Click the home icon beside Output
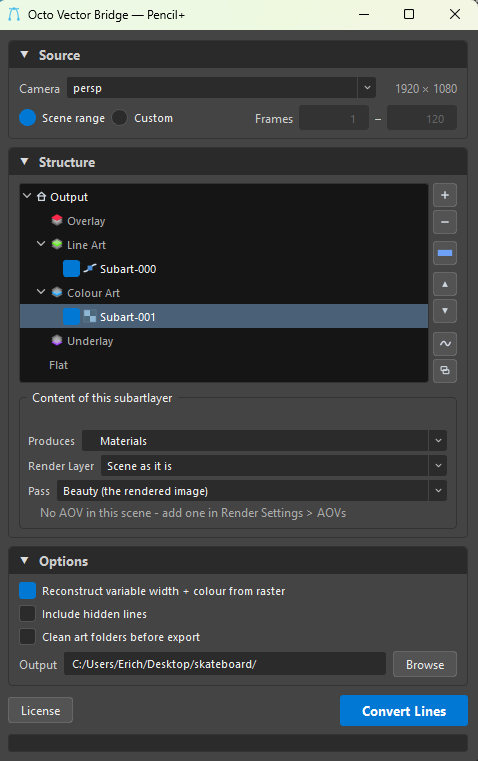The width and height of the screenshot is (478, 761). tap(41, 197)
